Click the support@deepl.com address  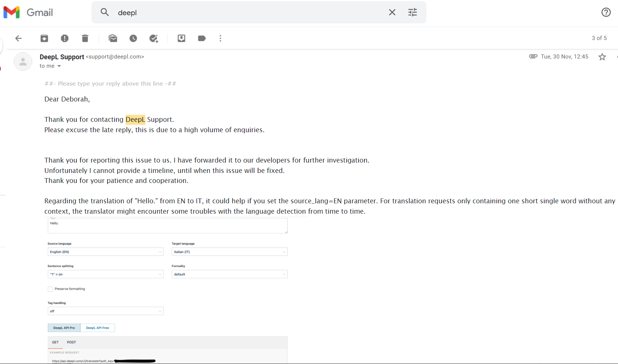coord(115,57)
